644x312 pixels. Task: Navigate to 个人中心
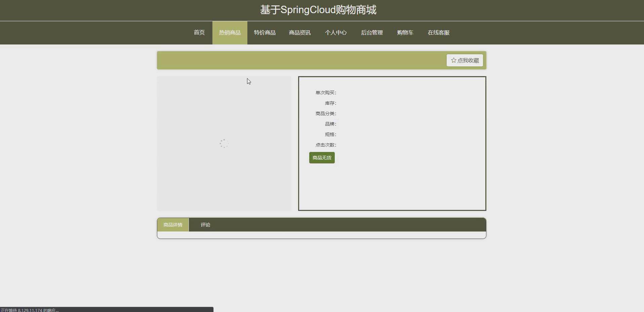click(336, 33)
